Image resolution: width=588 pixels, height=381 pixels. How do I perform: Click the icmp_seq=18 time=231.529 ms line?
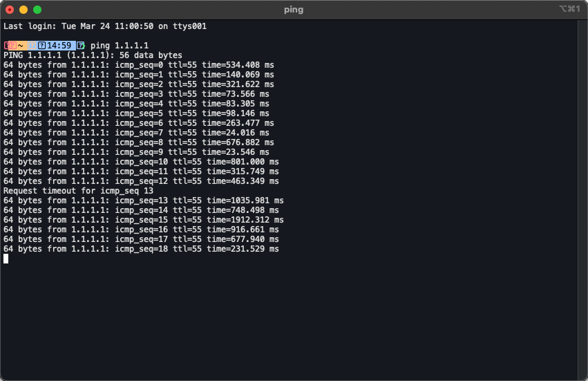[x=141, y=249]
